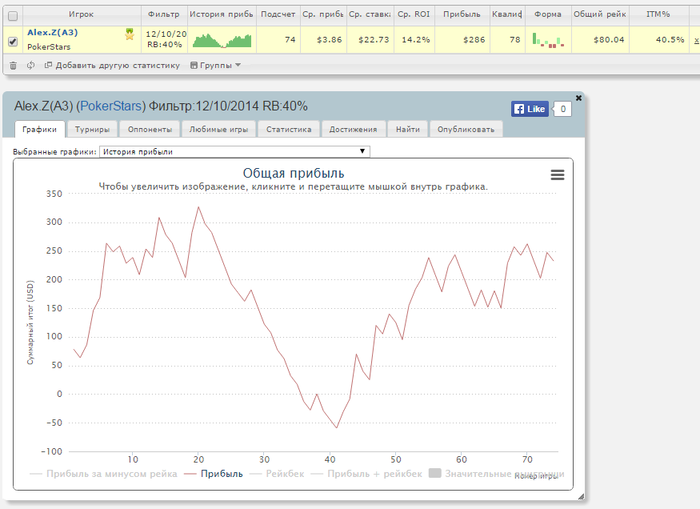Screen dimensions: 700x509
Task: Switch to the 'Оппоненты' tab
Action: tap(150, 129)
